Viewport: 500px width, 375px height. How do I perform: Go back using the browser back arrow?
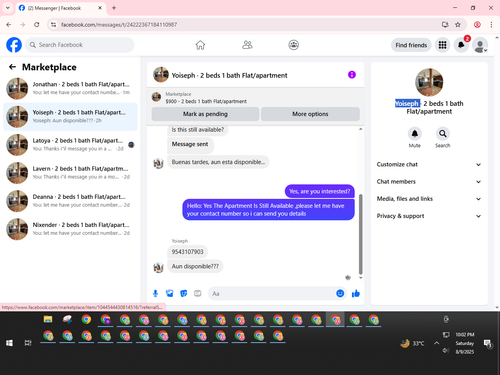click(x=9, y=24)
